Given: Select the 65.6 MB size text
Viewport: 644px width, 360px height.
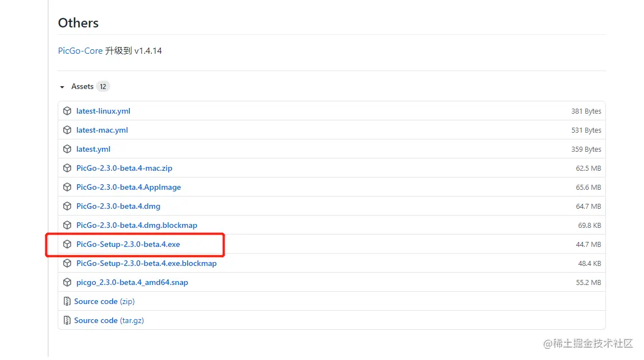Looking at the screenshot, I should click(x=588, y=188).
